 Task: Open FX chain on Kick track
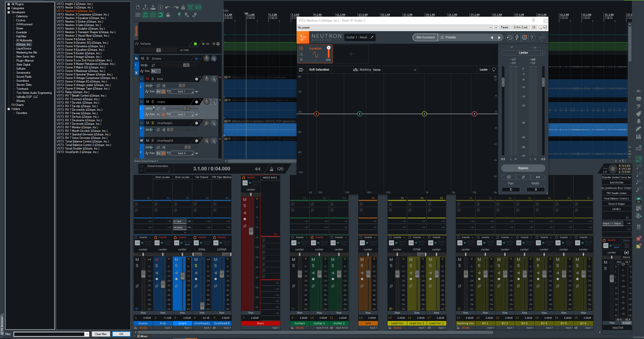click(158, 91)
